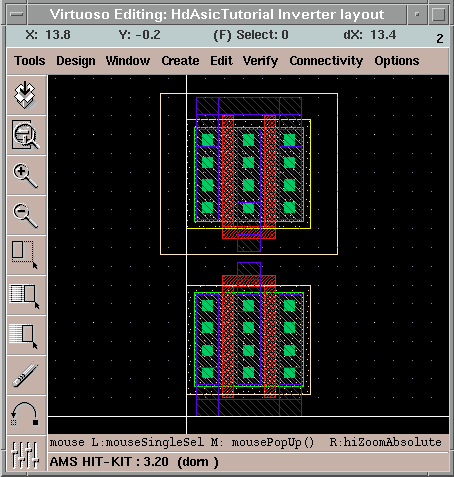This screenshot has width=454, height=477.
Task: Select the right red poly gate in the lower transistor
Action: pyautogui.click(x=270, y=336)
